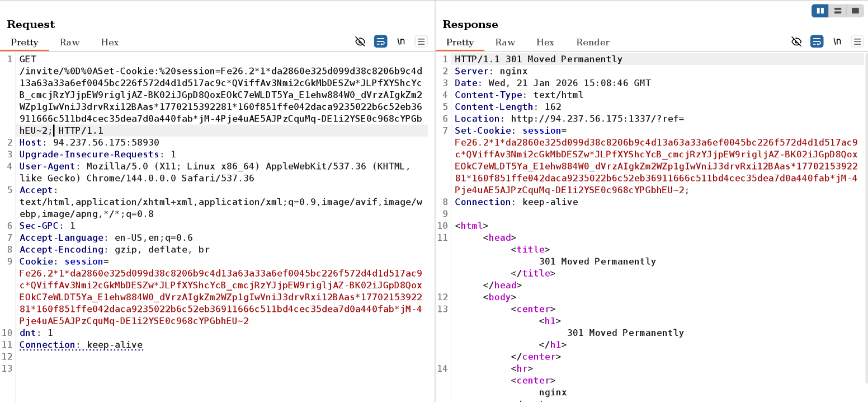868x402 pixels.
Task: Open Response viewer hamburger options menu
Action: (857, 41)
